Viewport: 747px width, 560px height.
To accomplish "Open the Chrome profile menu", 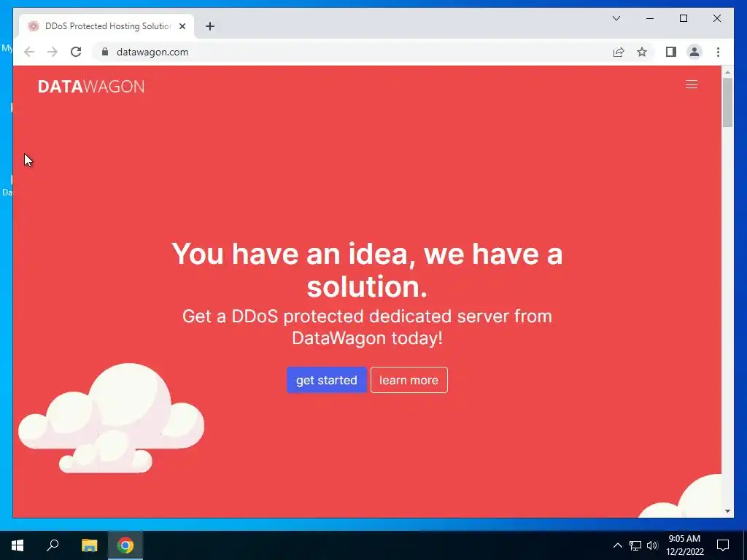I will coord(694,52).
